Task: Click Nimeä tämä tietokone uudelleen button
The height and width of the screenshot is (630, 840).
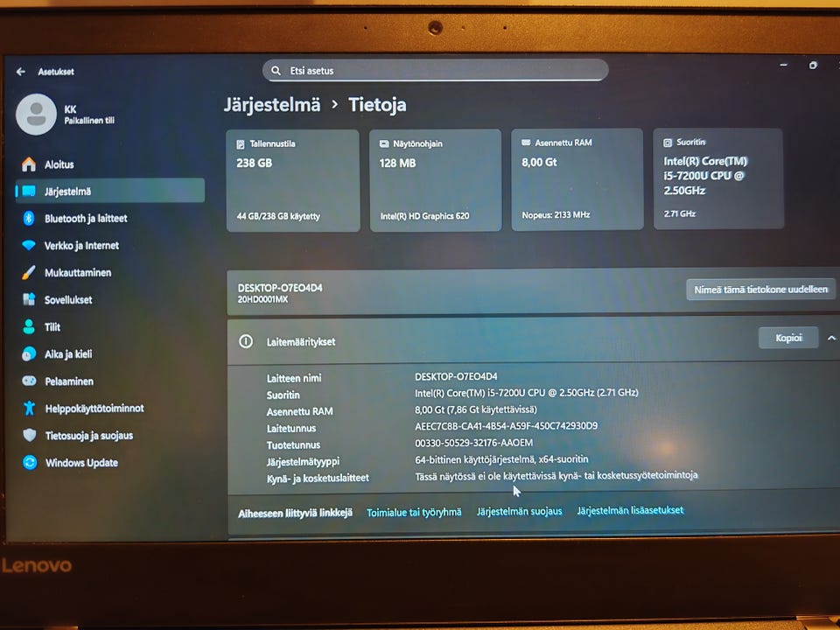Action: click(760, 290)
